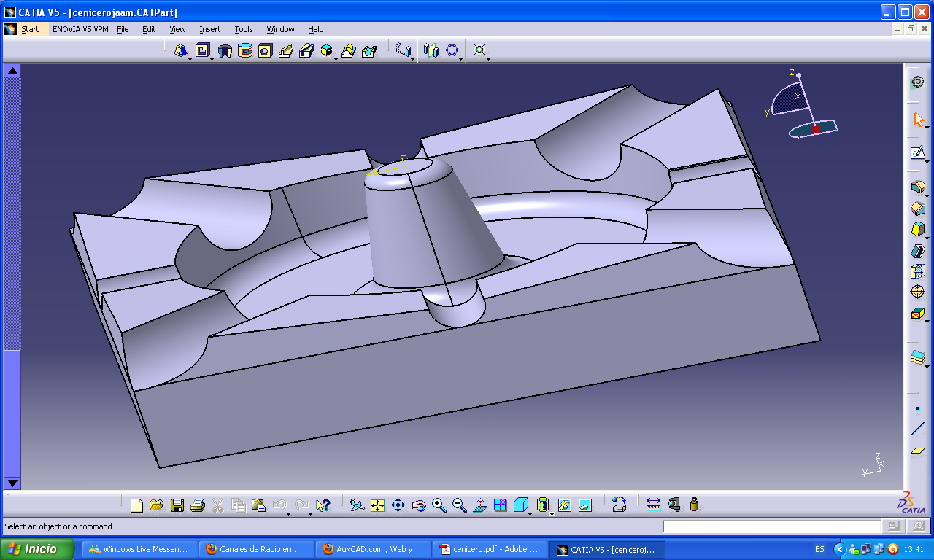Open the Window menu

point(280,29)
